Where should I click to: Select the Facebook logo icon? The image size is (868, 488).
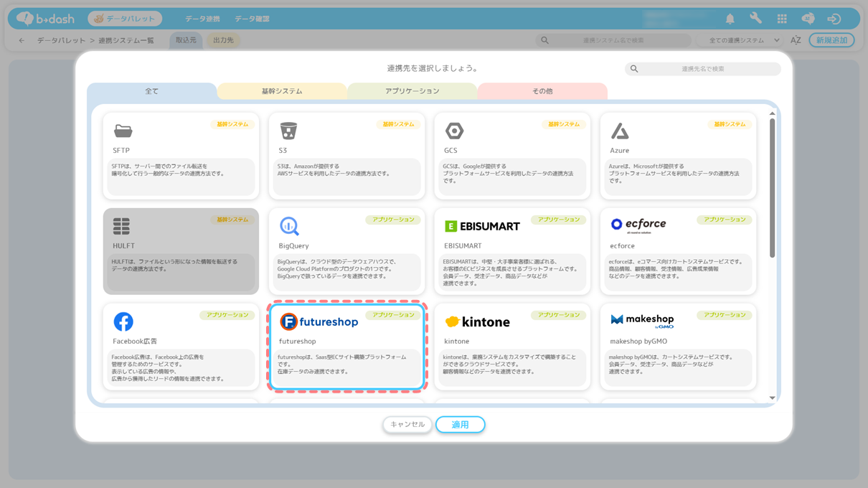[x=123, y=322]
